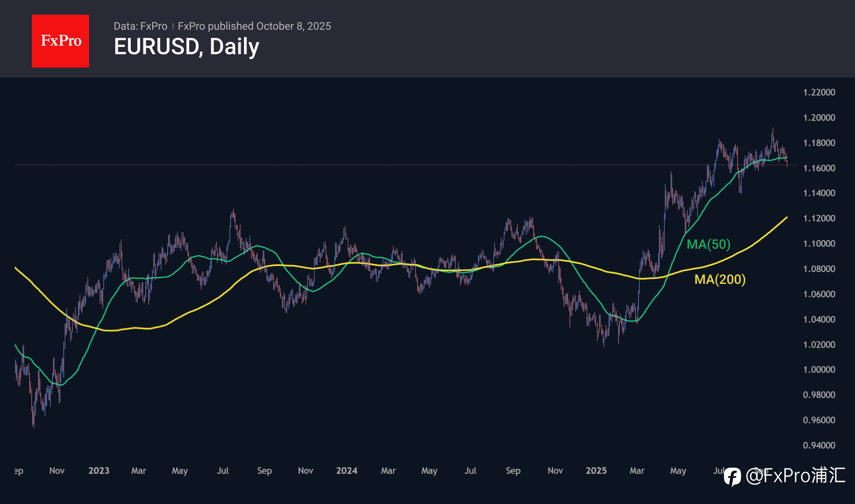Select the 2025 year marker on the time axis
This screenshot has width=855, height=504.
pyautogui.click(x=596, y=471)
